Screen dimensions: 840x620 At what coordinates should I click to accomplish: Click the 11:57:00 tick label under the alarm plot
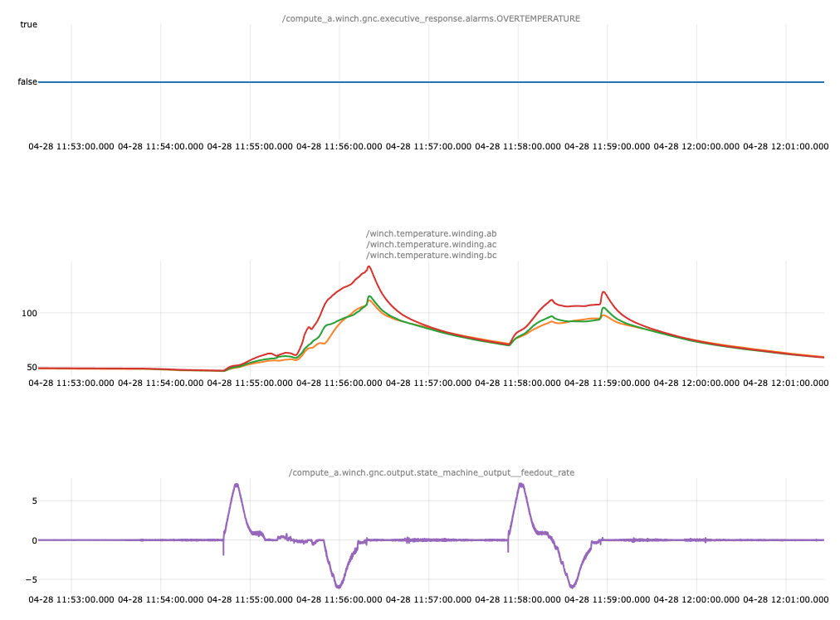[x=428, y=146]
